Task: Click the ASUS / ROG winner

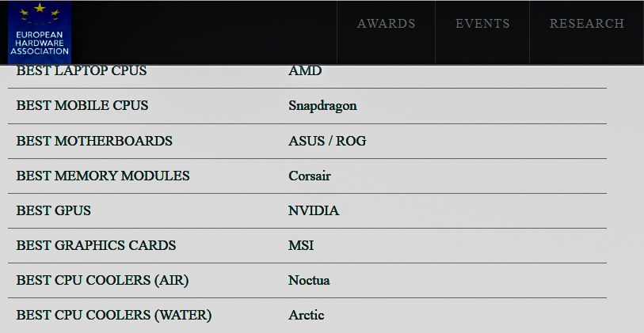Action: (327, 141)
